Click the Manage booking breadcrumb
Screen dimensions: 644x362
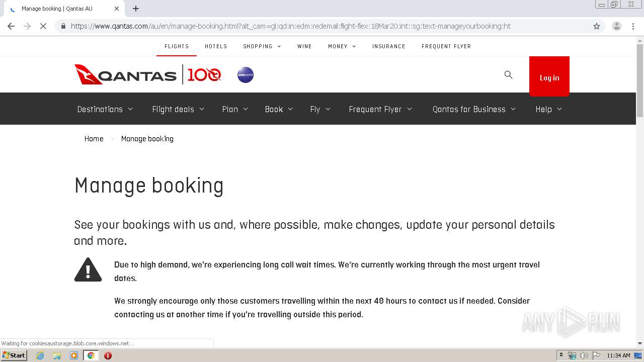tap(147, 139)
